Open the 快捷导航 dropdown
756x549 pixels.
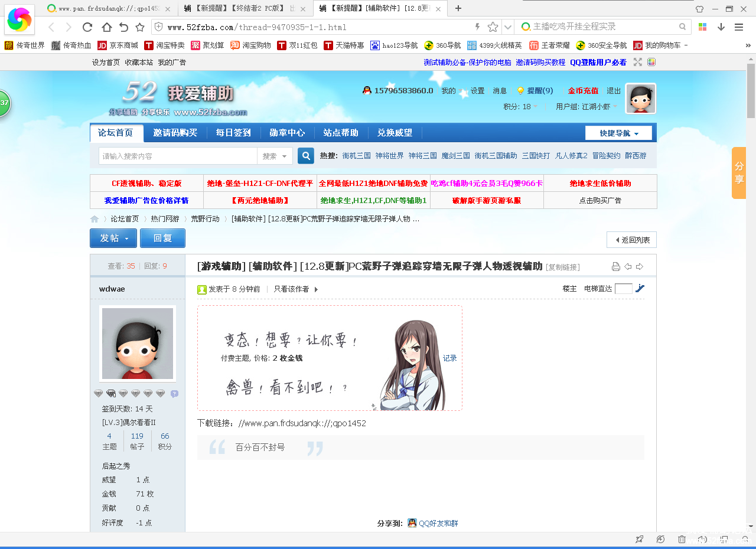[x=618, y=133]
